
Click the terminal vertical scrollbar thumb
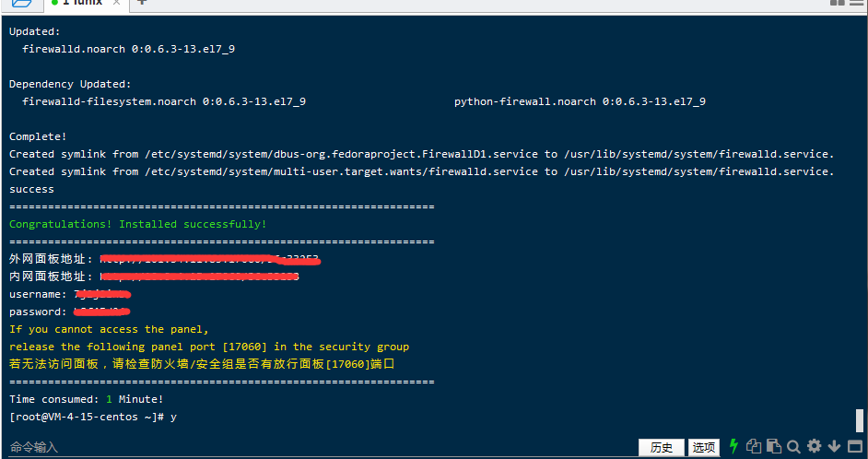coord(859,420)
